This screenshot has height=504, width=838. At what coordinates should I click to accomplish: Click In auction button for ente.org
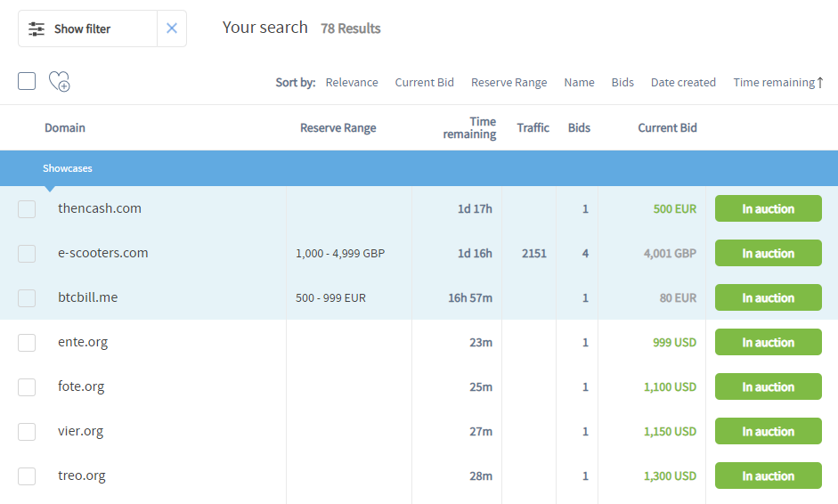[768, 342]
